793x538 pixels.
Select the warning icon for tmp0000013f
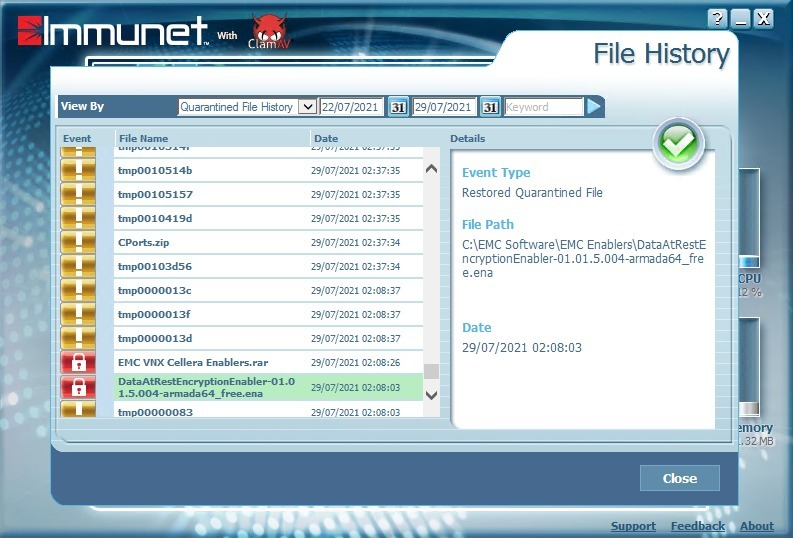[x=78, y=315]
